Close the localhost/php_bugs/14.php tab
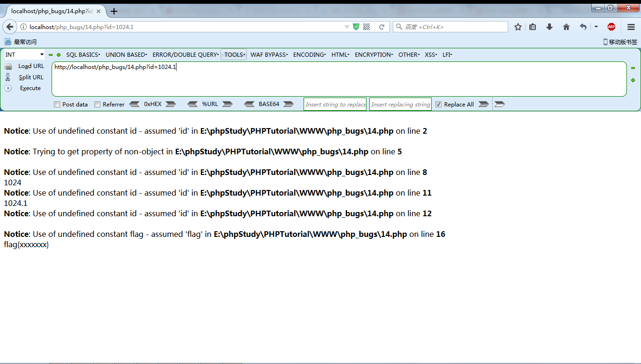 (98, 11)
